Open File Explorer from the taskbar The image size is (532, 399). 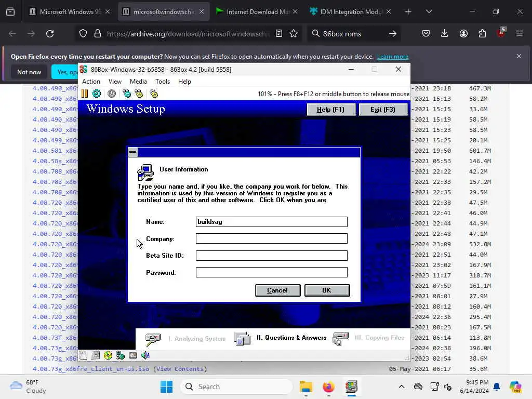pyautogui.click(x=306, y=387)
